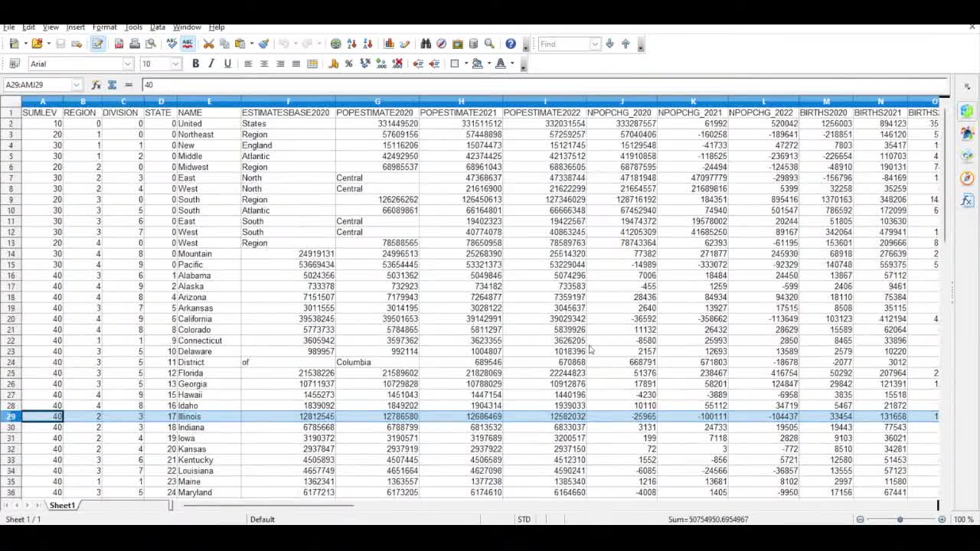Image resolution: width=980 pixels, height=551 pixels.
Task: Find next with down arrow
Action: click(x=609, y=44)
